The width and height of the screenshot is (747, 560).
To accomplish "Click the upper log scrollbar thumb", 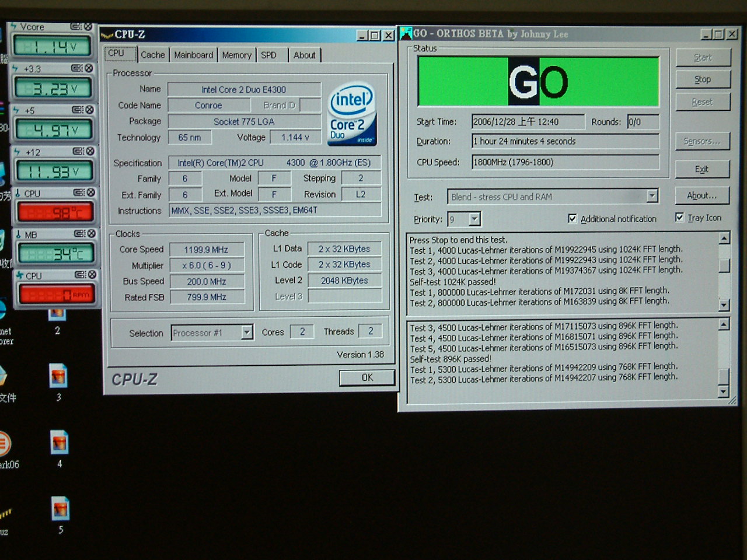I will [724, 266].
